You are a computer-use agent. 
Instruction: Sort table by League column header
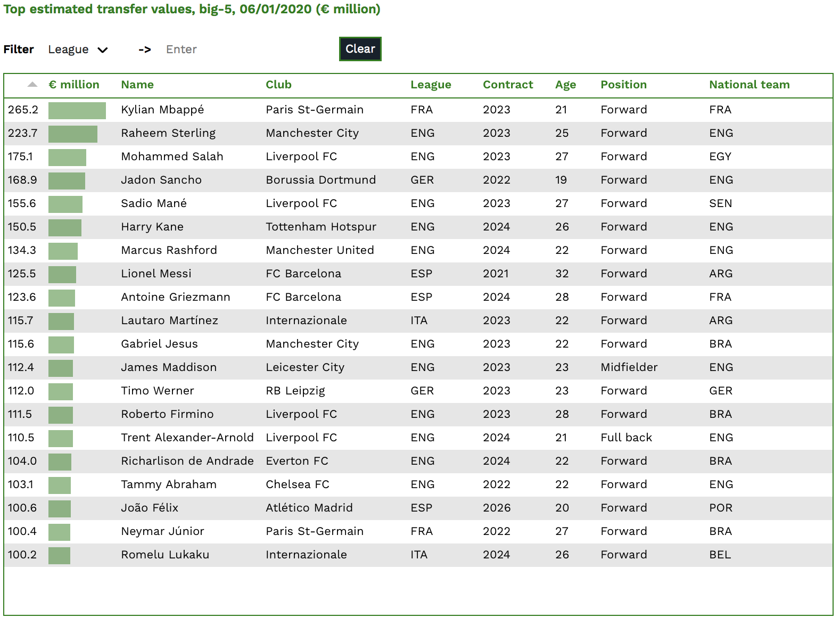tap(431, 85)
